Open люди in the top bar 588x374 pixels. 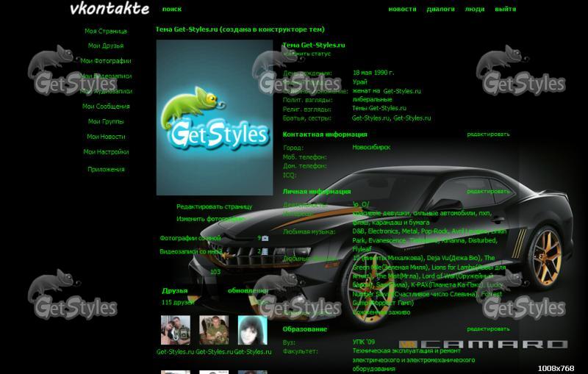(x=475, y=9)
